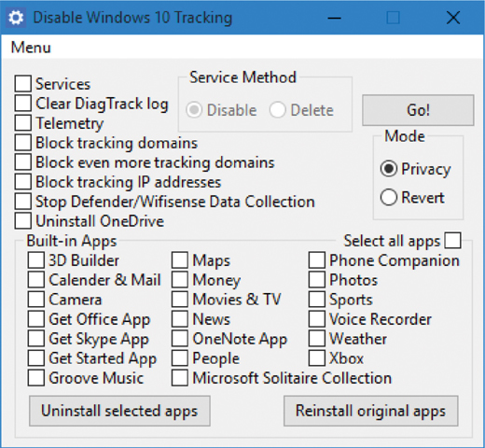Click Uninstall selected apps button

(119, 411)
